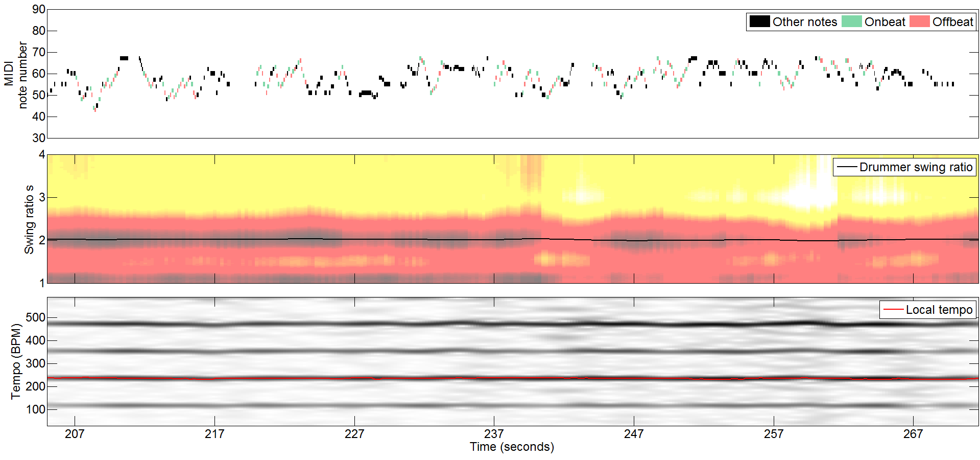Select the 267 tick label on time axis
Image resolution: width=980 pixels, height=460 pixels.
tap(913, 434)
